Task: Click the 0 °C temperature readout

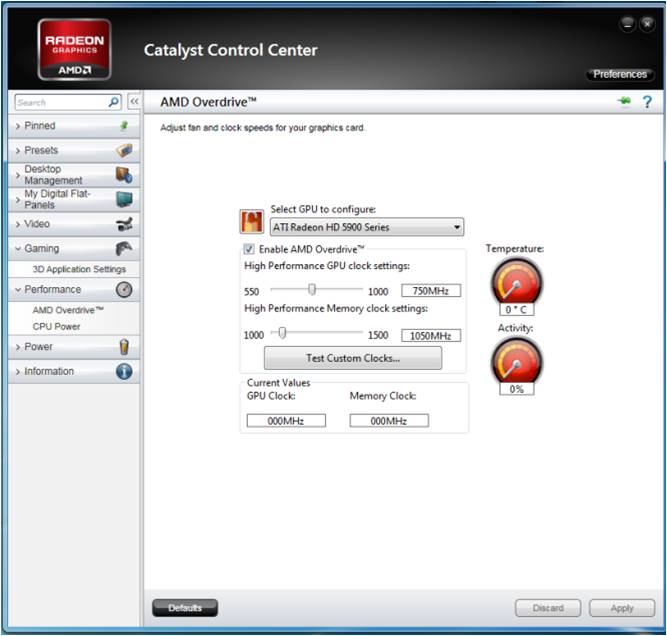Action: point(516,309)
